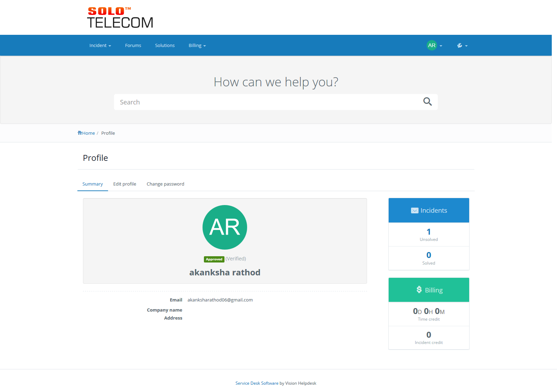Click the Solo Telecom logo
Image resolution: width=557 pixels, height=392 pixels.
pyautogui.click(x=120, y=18)
